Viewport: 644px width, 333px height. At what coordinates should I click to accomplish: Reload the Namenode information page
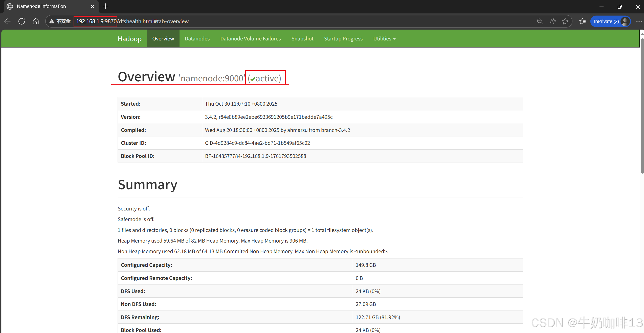click(22, 21)
